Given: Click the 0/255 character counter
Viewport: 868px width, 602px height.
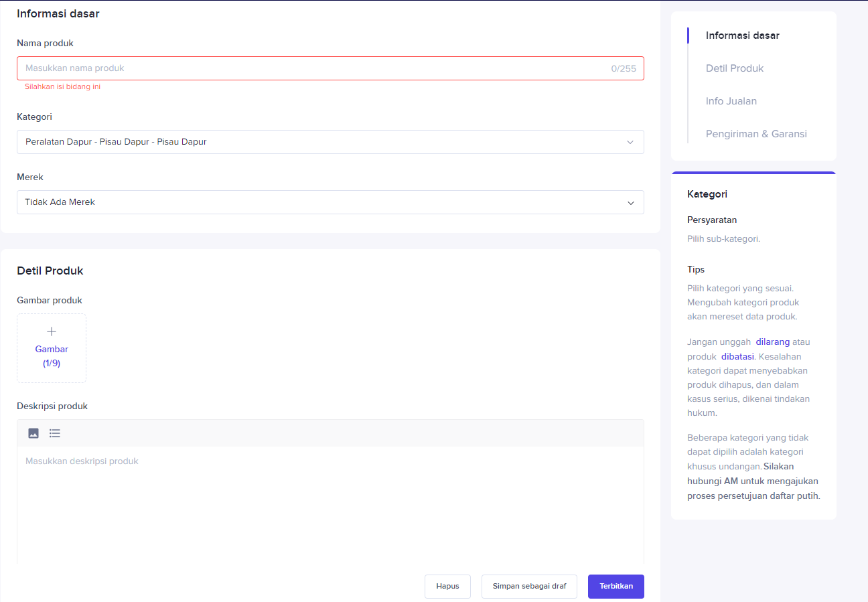Looking at the screenshot, I should click(623, 68).
